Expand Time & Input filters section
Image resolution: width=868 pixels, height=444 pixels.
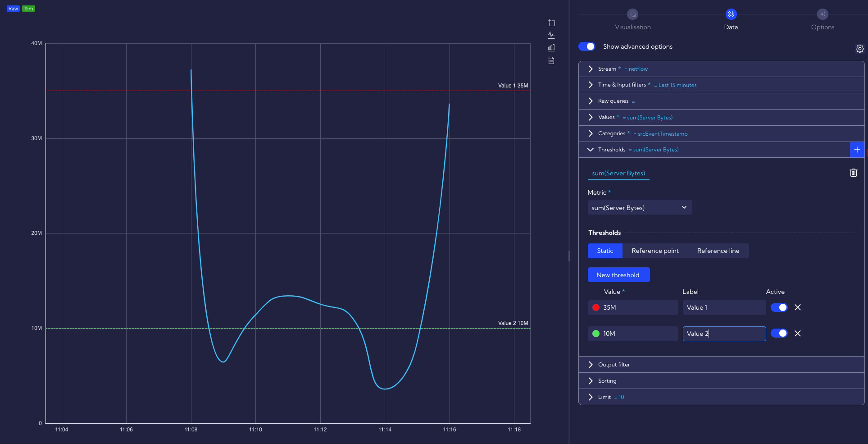pyautogui.click(x=721, y=85)
